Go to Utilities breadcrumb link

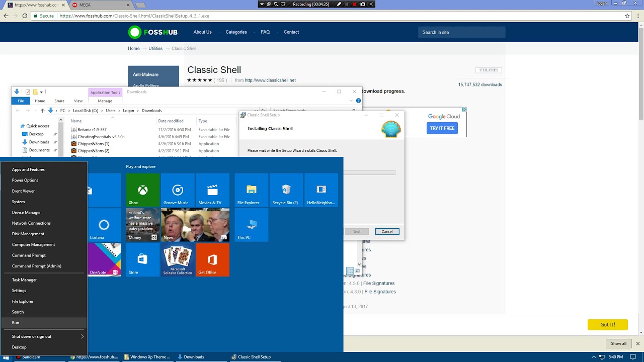click(155, 48)
